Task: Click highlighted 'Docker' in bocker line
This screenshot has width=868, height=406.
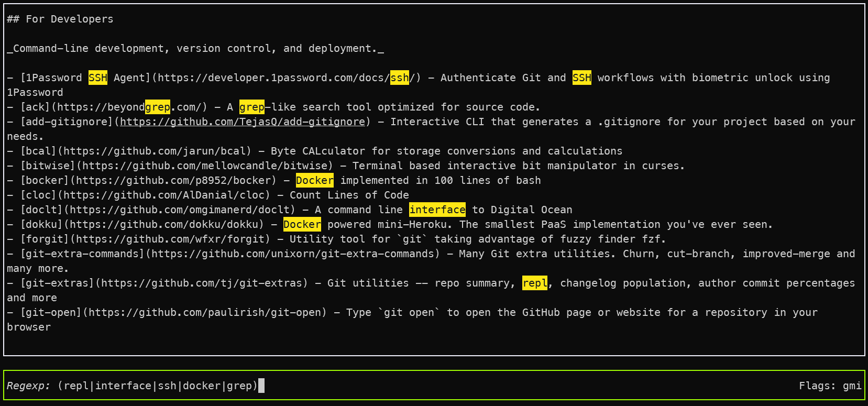Action: coord(315,180)
